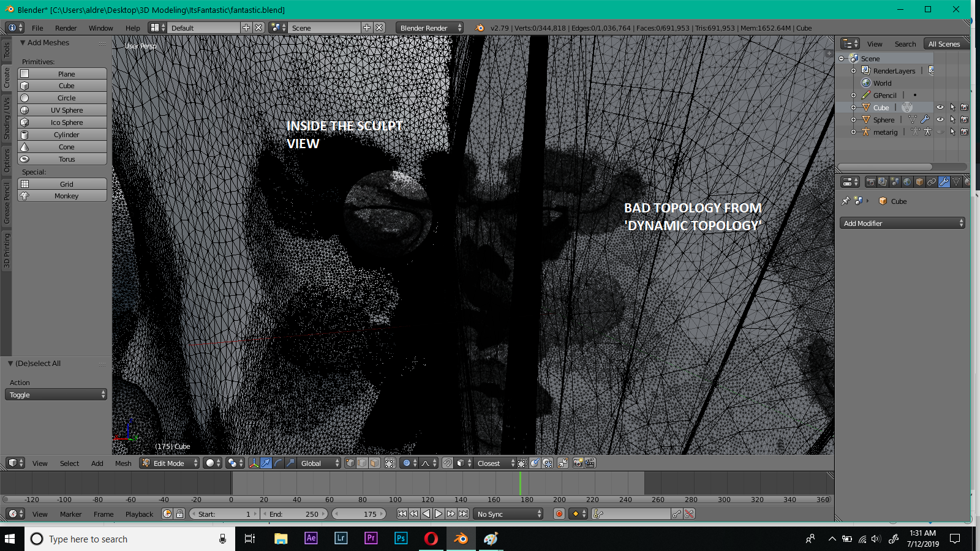Toggle Sphere visibility eye in outliner
980x551 pixels.
coord(940,120)
